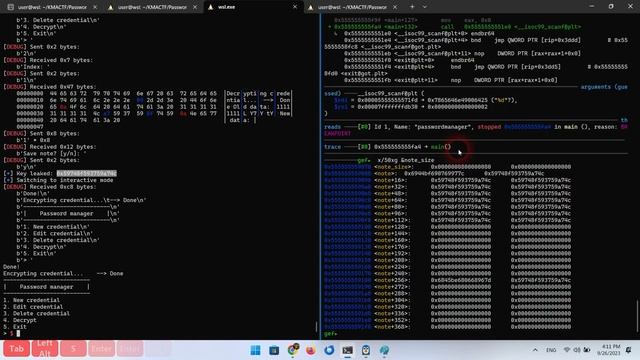Screen dimensions: 640x360
Task: Open the penguin Linux app in the taskbar
Action: pos(366,350)
